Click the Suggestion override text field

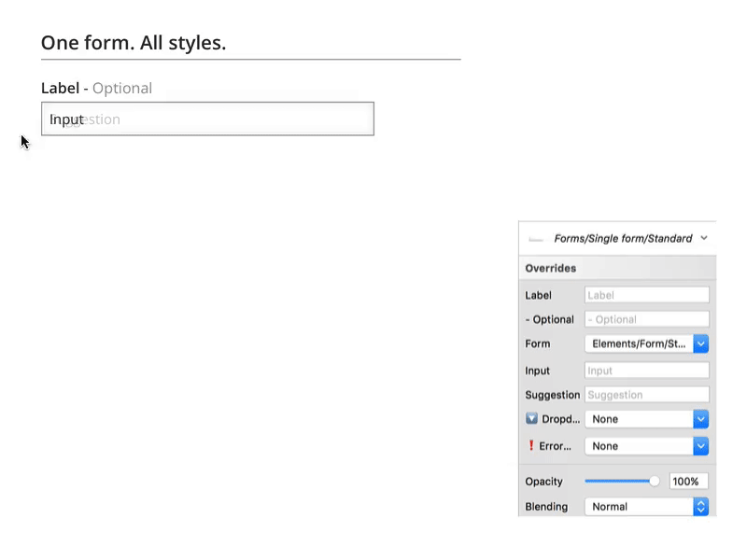pyautogui.click(x=646, y=395)
